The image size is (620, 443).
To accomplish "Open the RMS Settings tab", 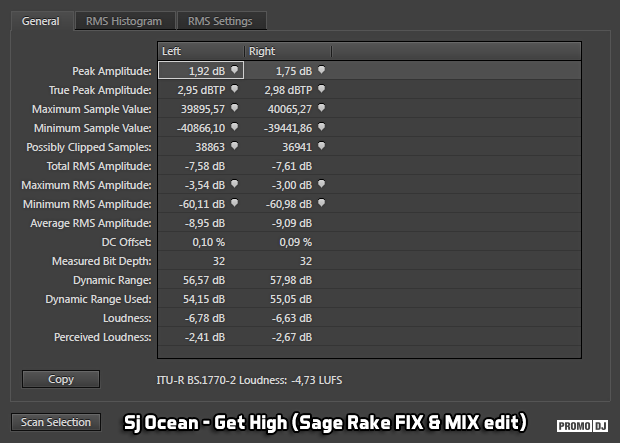I will click(221, 21).
